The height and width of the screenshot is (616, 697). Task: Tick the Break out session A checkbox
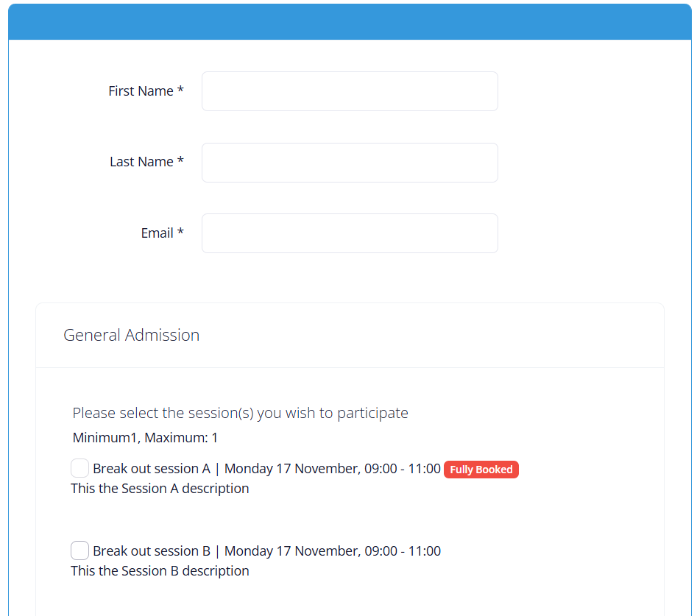pos(80,468)
